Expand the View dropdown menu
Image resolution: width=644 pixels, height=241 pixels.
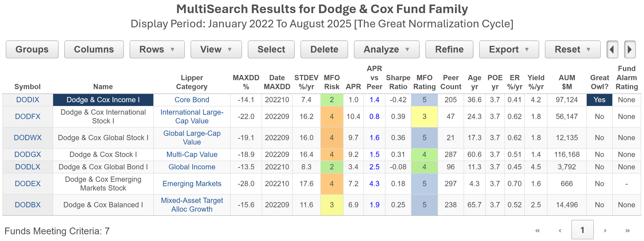216,49
